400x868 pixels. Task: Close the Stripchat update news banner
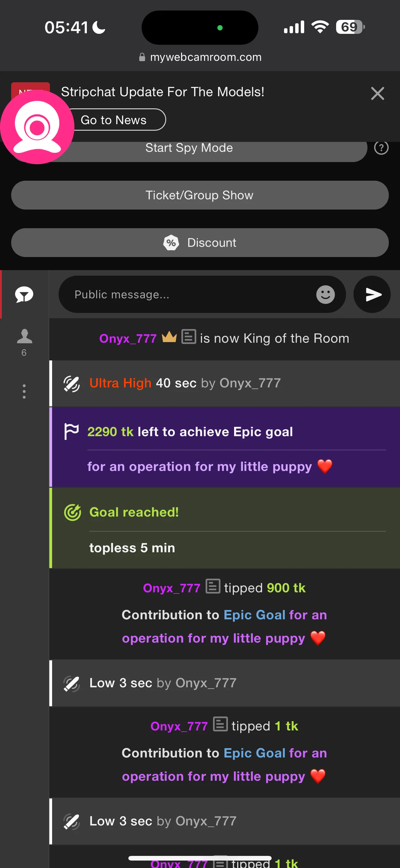coord(377,93)
